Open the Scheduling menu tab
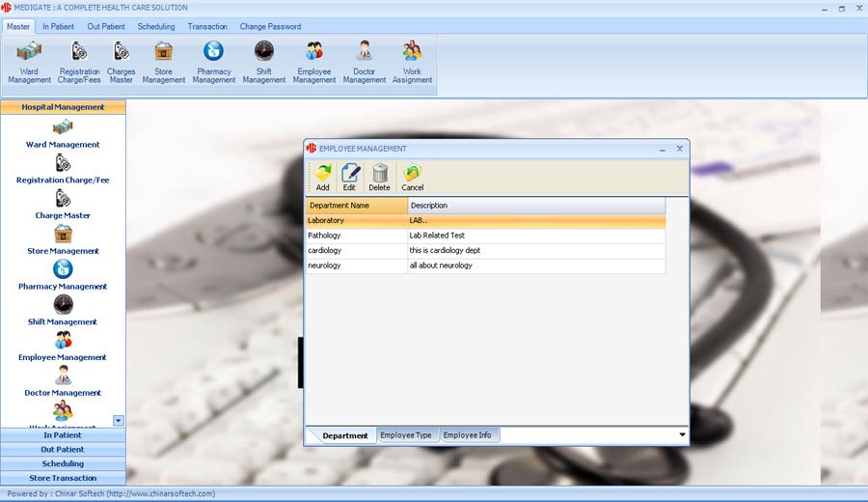The height and width of the screenshot is (502, 868). [156, 26]
